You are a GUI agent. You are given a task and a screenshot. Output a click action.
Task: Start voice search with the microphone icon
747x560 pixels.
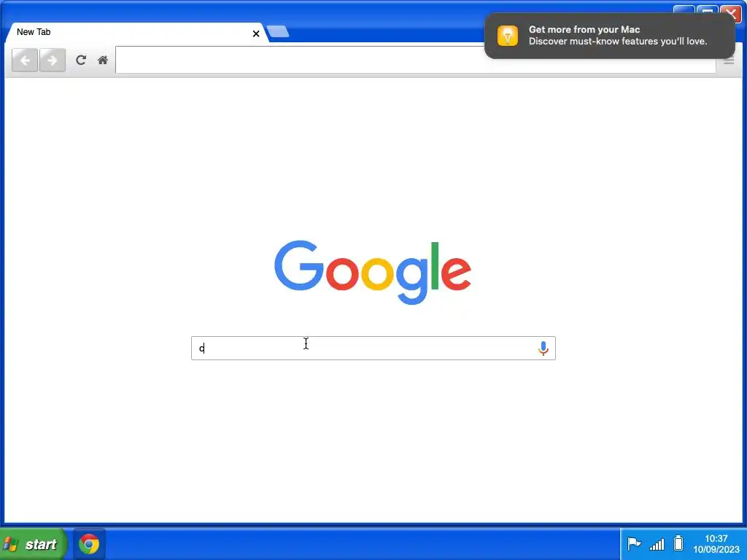coord(543,349)
